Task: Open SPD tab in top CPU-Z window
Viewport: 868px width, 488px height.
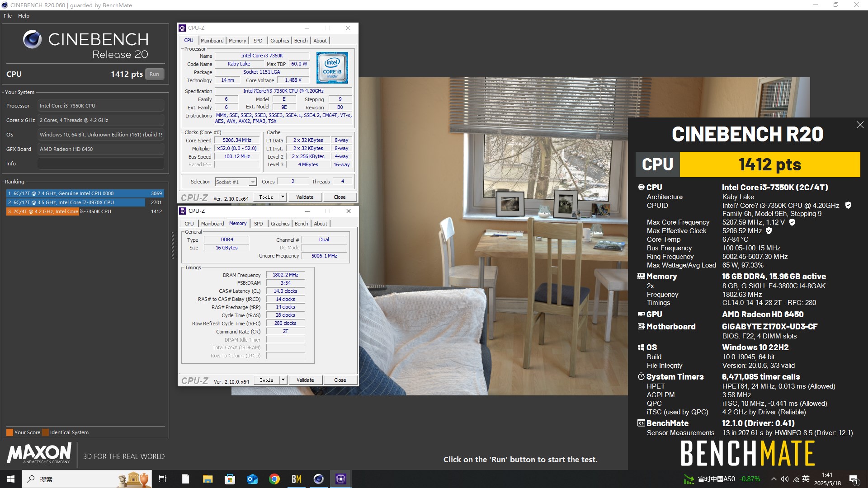Action: pos(258,41)
